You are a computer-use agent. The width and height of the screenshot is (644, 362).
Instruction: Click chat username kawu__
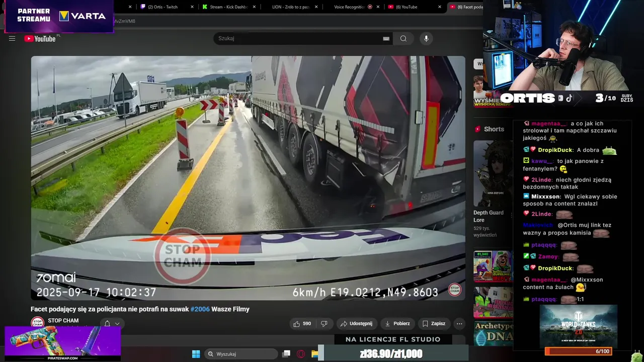pos(542,161)
